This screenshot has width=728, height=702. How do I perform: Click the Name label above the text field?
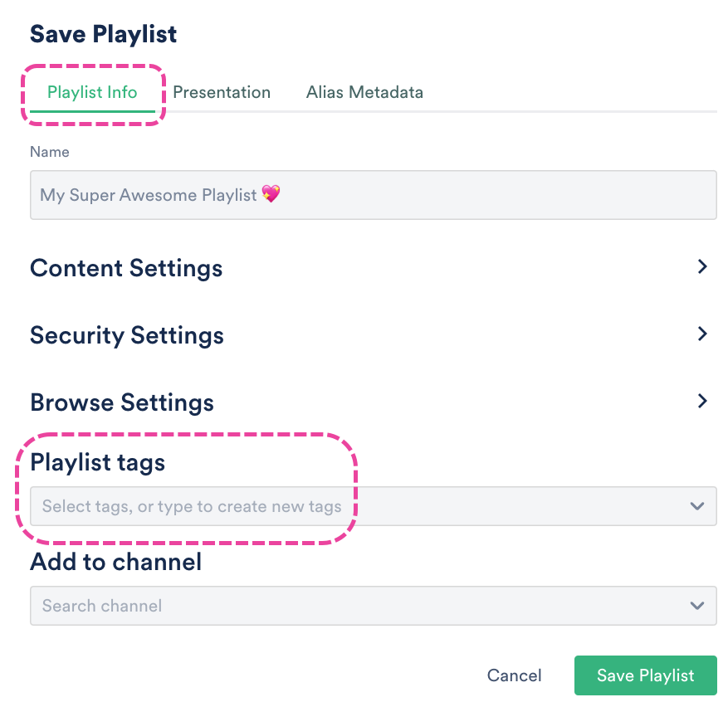click(x=50, y=152)
